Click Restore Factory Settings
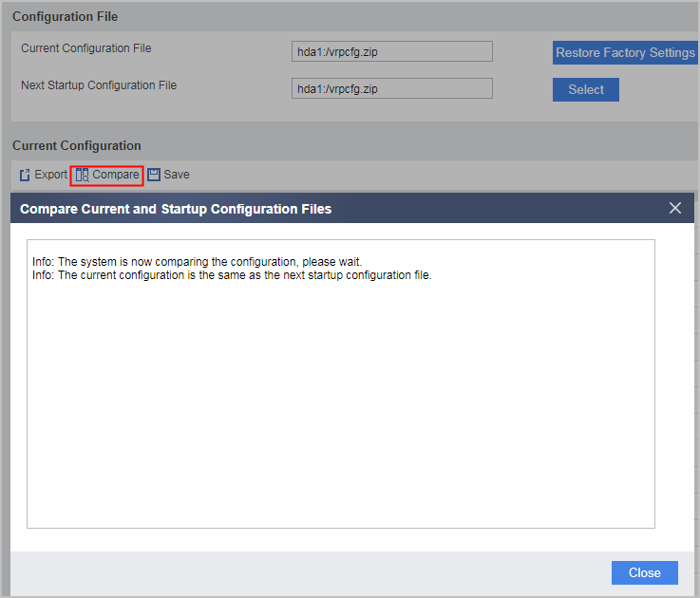Screen dimensions: 700x598 click(625, 52)
